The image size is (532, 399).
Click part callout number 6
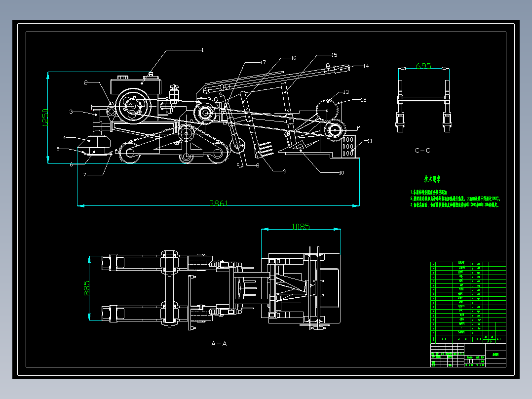(71, 165)
